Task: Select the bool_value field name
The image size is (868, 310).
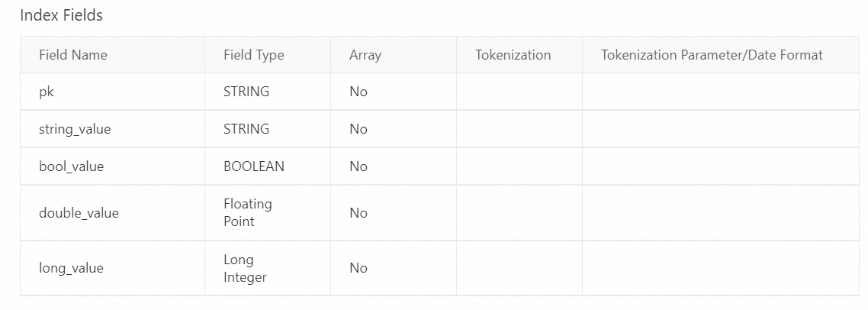Action: point(72,166)
